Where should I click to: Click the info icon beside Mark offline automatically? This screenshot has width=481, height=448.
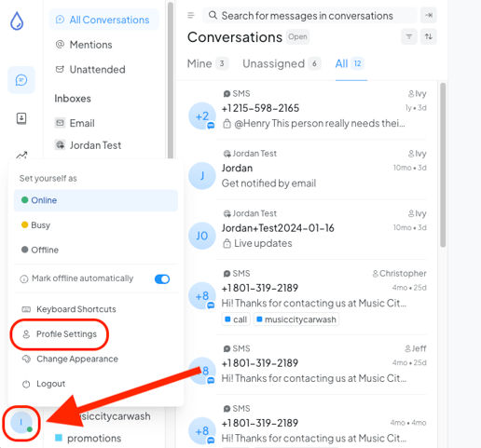[x=24, y=278]
